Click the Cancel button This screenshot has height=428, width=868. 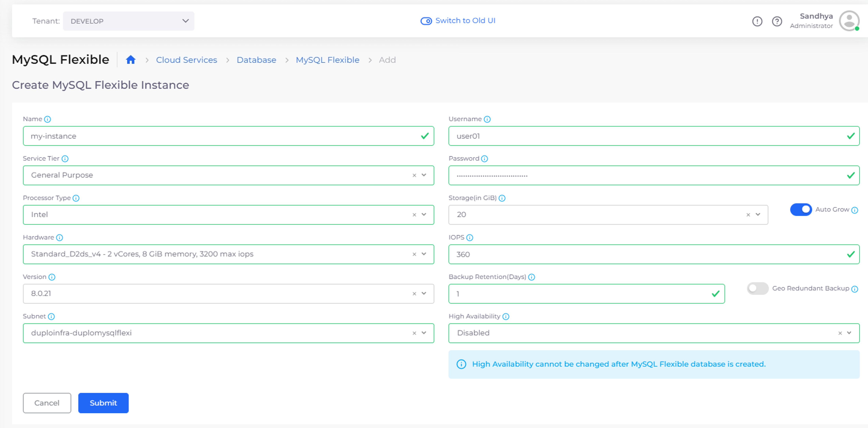[47, 403]
